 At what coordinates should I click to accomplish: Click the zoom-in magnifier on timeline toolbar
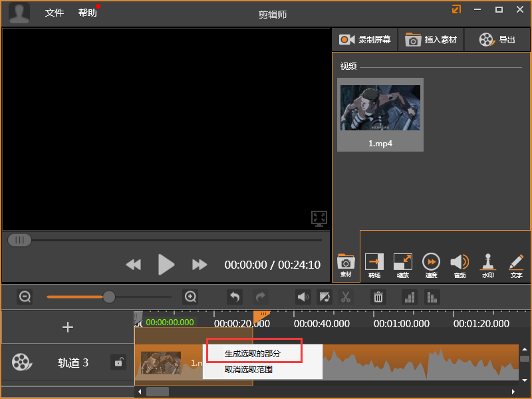tap(190, 297)
